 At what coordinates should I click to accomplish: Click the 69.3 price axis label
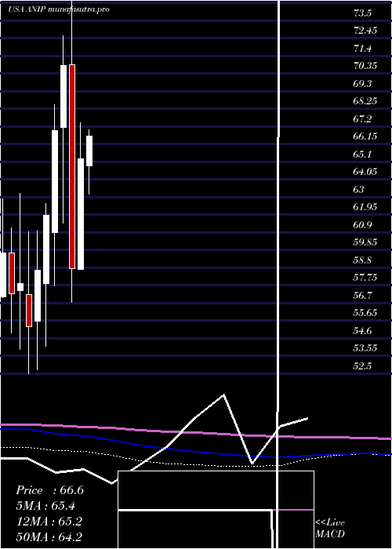tap(362, 84)
